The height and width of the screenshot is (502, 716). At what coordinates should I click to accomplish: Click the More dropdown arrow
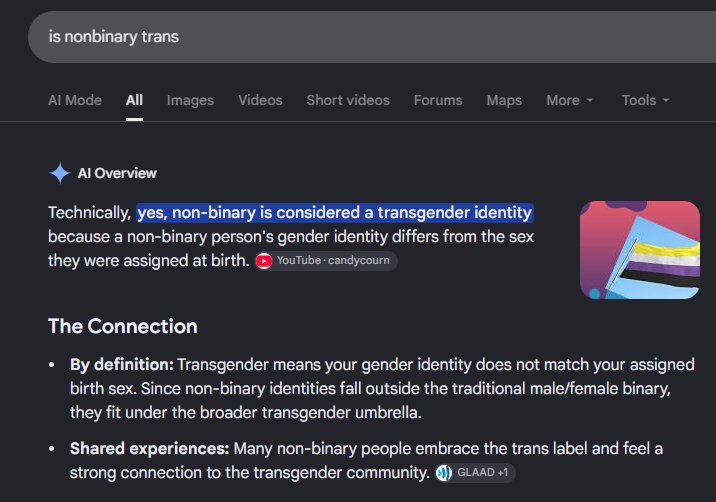pos(590,100)
